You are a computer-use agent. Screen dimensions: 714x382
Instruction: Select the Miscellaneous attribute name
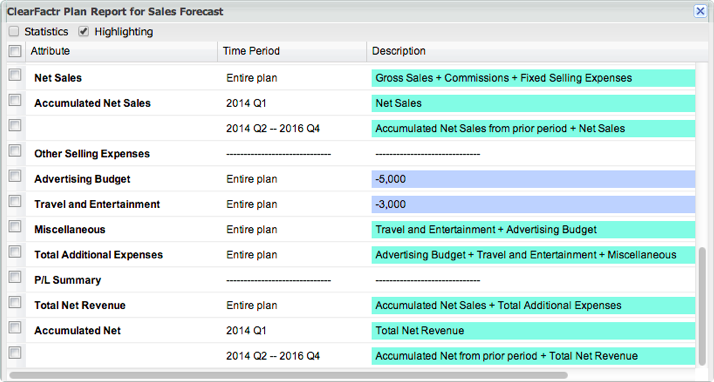point(70,229)
